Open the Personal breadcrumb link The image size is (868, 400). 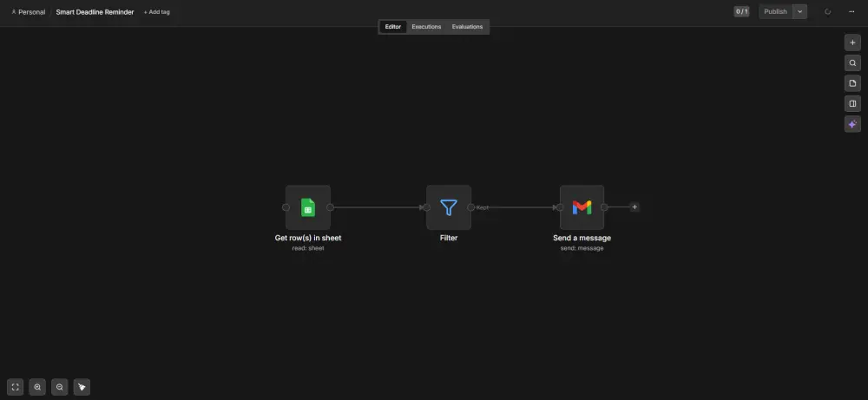pyautogui.click(x=31, y=11)
